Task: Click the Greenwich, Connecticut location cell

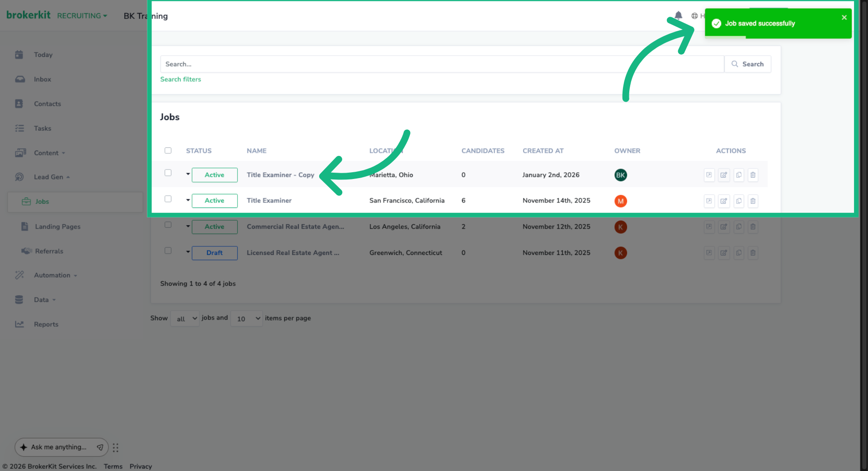Action: pos(406,253)
